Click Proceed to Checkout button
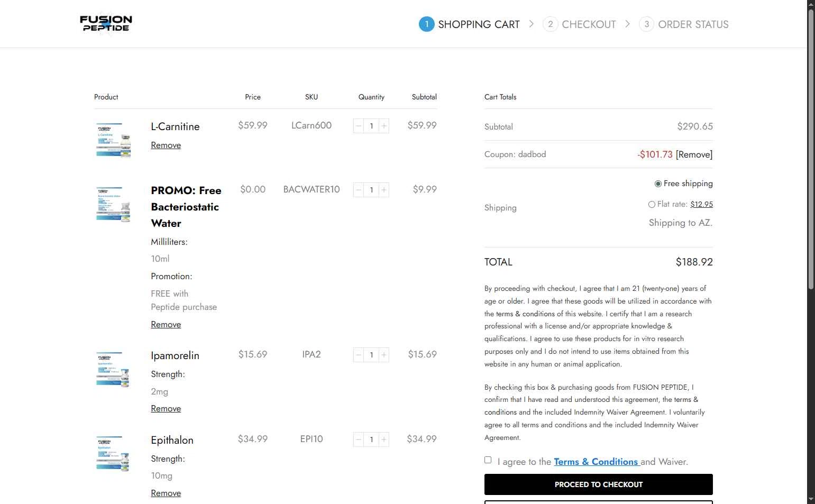 click(599, 484)
